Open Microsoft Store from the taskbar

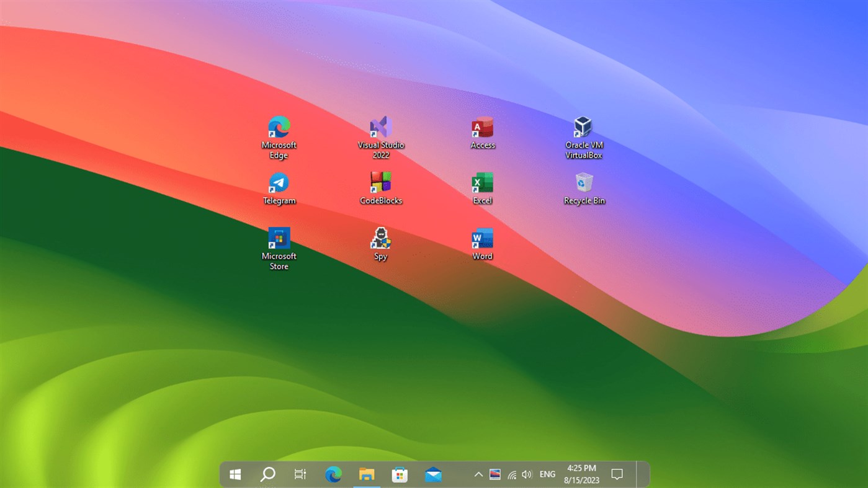pos(399,474)
